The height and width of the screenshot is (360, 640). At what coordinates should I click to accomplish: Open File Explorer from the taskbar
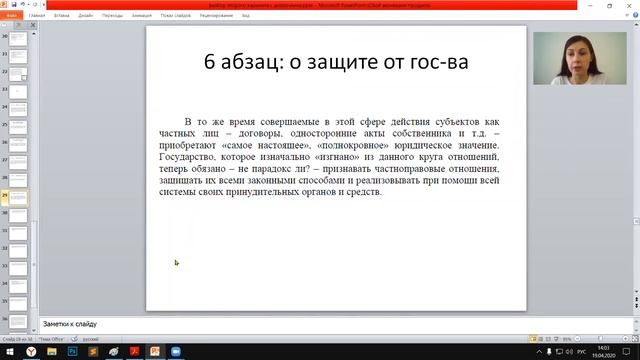(52, 351)
